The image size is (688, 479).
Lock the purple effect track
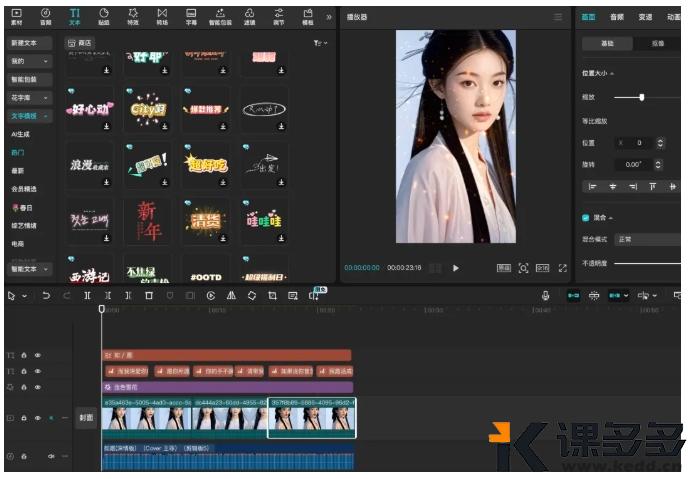24,387
